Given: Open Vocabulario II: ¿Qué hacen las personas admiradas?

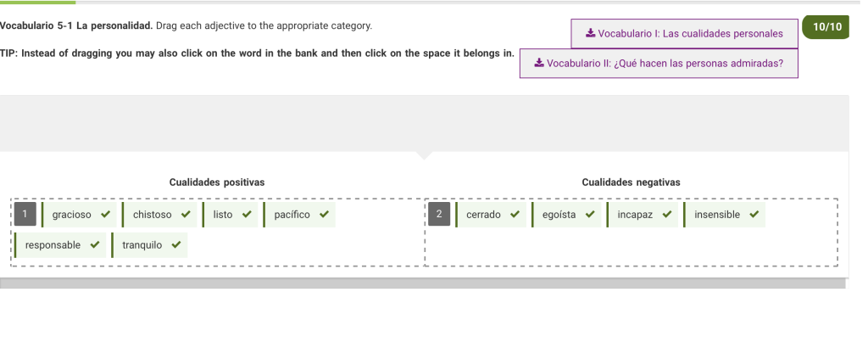Looking at the screenshot, I should 659,63.
